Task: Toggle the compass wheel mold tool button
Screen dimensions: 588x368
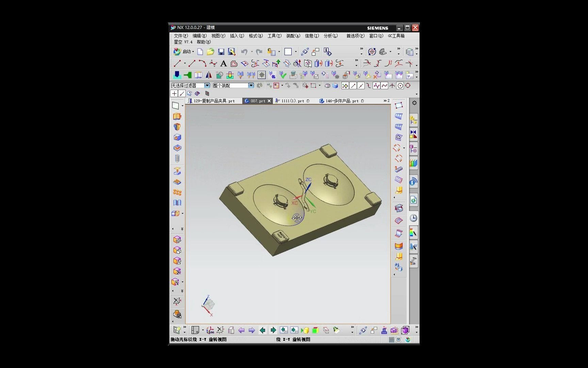Action: 262,75
